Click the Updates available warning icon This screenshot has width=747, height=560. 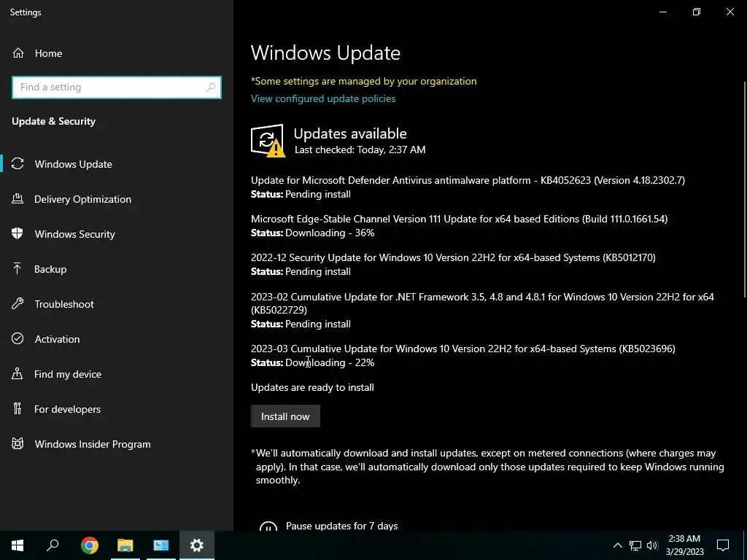click(268, 141)
